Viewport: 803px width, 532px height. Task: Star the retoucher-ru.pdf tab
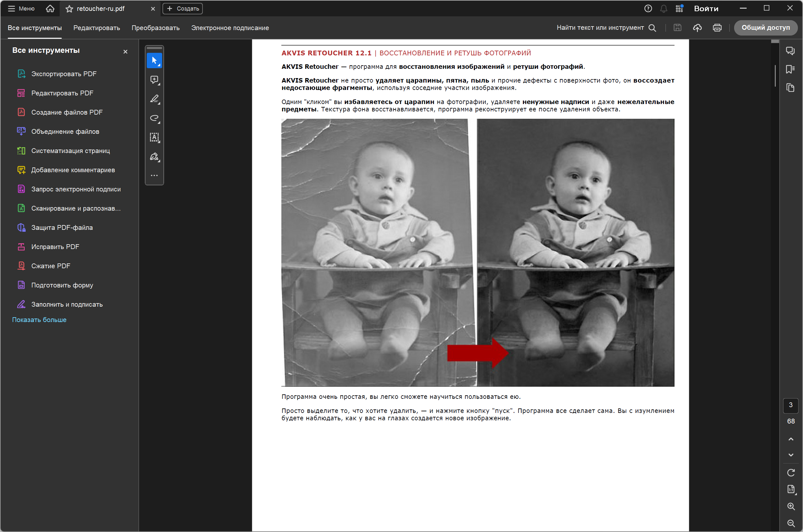69,9
